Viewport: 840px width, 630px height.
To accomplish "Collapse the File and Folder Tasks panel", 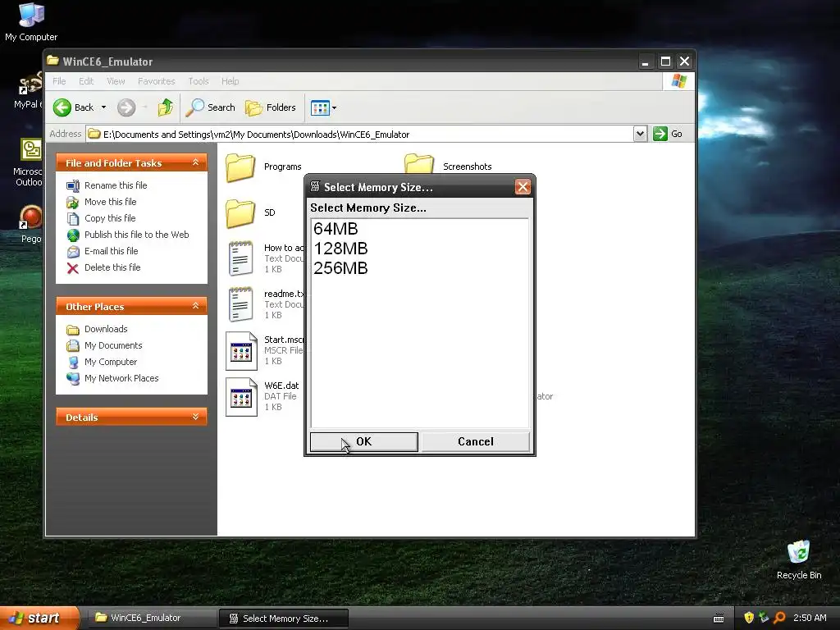I will (x=195, y=162).
